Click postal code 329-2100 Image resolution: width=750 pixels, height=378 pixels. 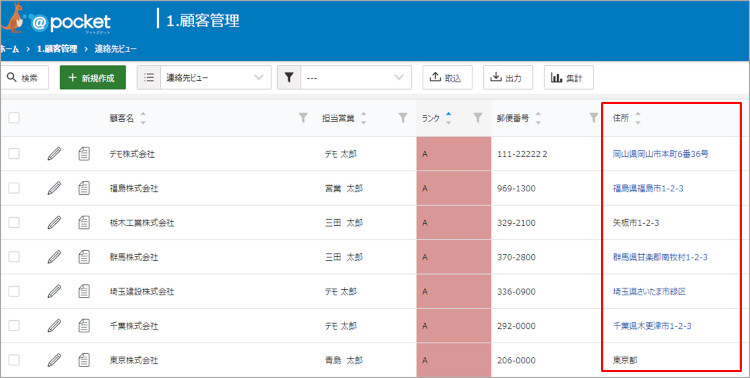pyautogui.click(x=516, y=223)
